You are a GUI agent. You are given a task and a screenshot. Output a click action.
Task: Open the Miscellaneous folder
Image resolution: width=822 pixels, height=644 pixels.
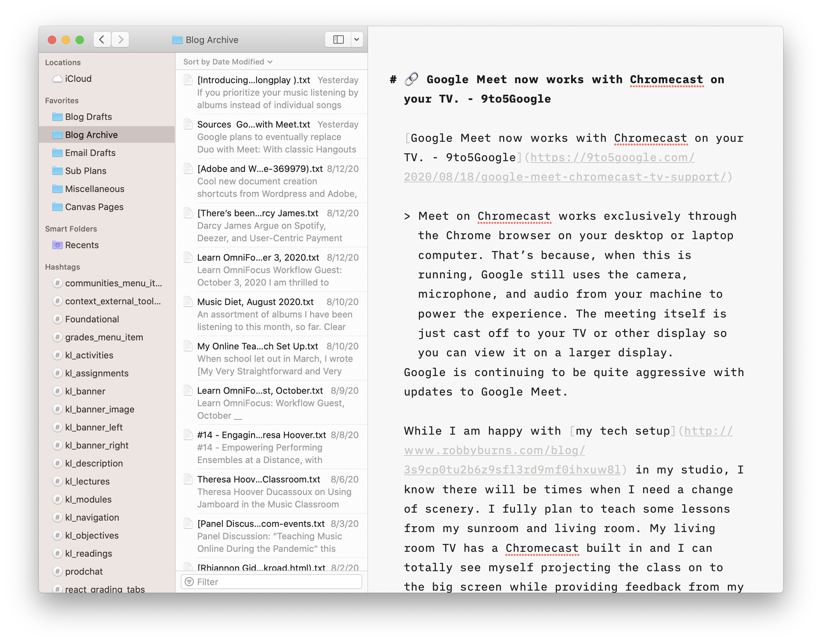click(x=107, y=189)
